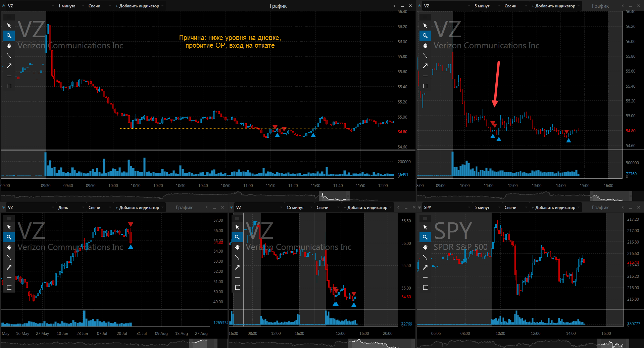
Task: Select the zoom magnifier tool in the 1 минута VZ chart
Action: [9, 36]
